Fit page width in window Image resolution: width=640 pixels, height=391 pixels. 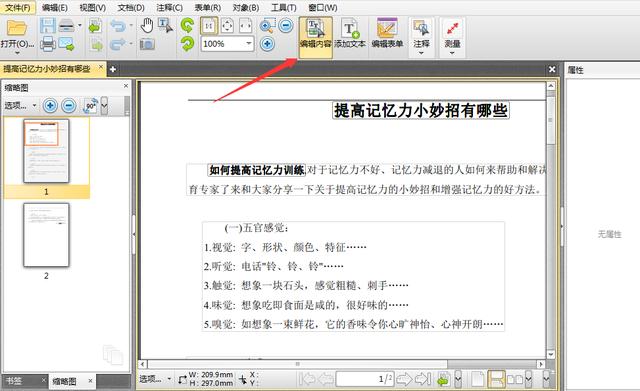coord(245,26)
